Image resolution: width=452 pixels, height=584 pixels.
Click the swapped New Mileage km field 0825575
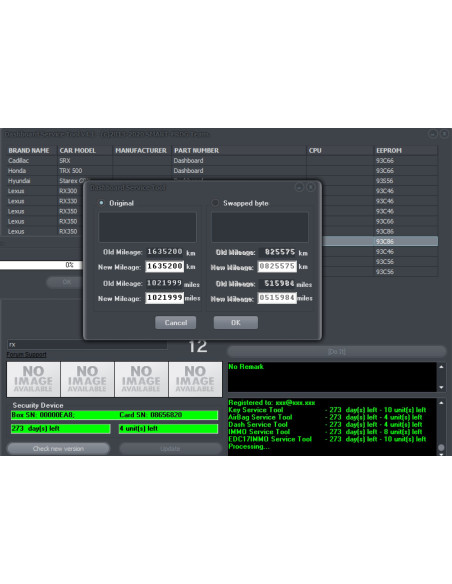[277, 266]
